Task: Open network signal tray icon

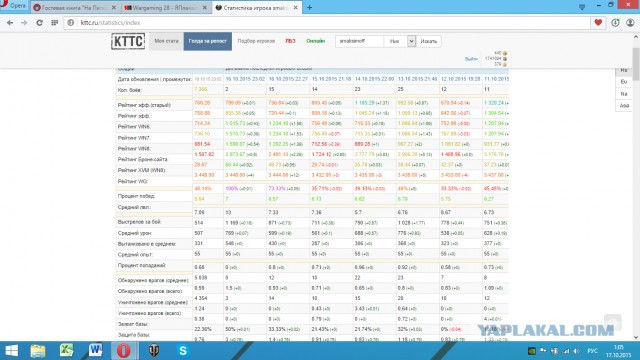Action: 566,351
